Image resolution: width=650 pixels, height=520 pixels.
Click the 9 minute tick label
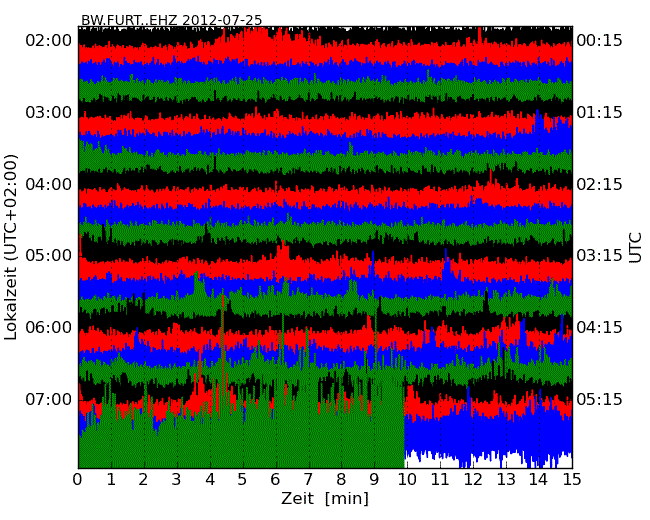tap(374, 480)
